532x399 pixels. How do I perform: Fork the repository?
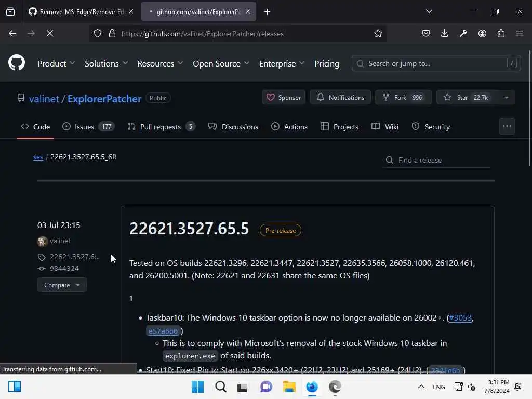(x=403, y=97)
